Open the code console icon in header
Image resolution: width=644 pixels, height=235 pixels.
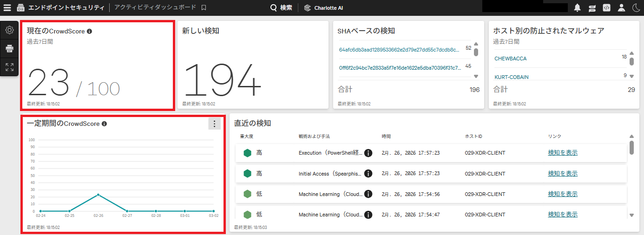coord(606,8)
